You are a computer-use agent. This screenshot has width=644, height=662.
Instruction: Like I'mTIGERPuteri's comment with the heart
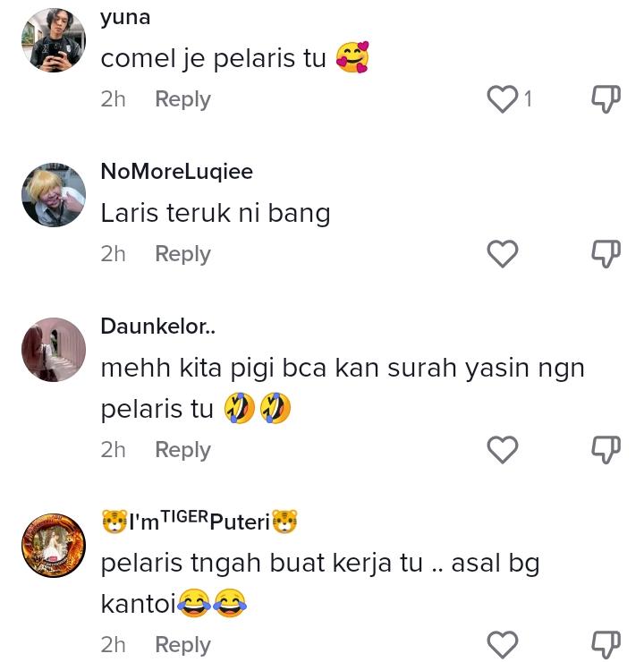[502, 644]
